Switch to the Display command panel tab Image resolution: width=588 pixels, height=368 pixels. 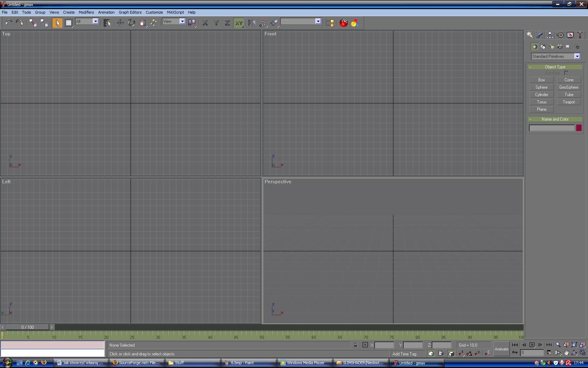570,35
